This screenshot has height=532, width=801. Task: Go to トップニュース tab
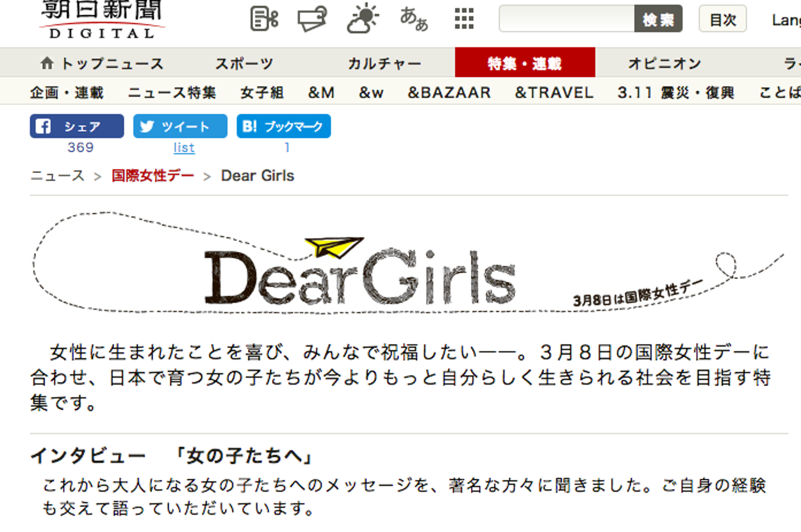102,63
